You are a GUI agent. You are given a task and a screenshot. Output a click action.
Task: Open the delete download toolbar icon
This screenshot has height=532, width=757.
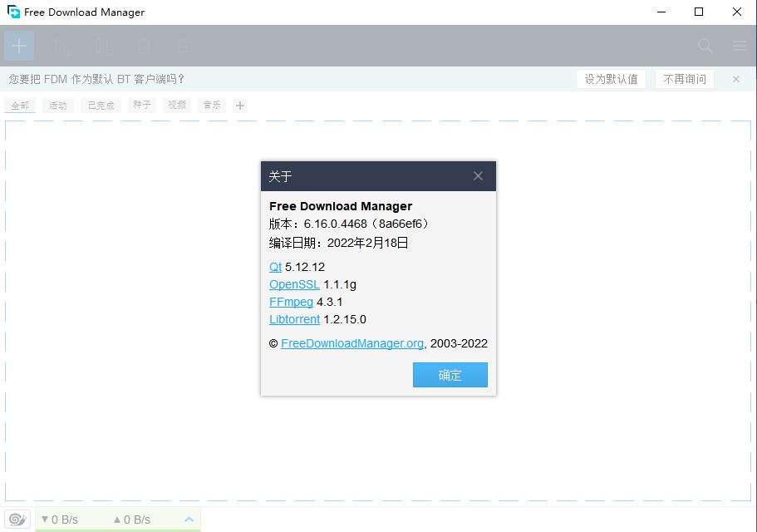coord(143,46)
